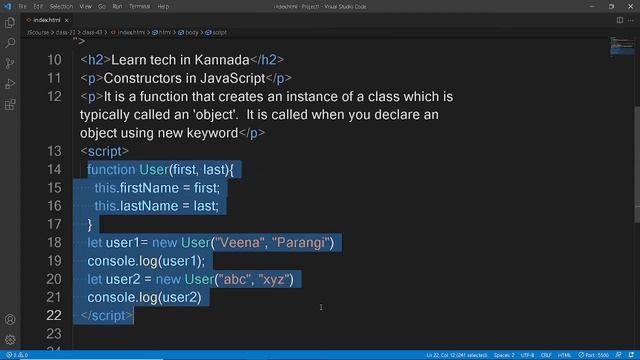Open the Go menu
This screenshot has height=360, width=640.
tap(102, 7)
